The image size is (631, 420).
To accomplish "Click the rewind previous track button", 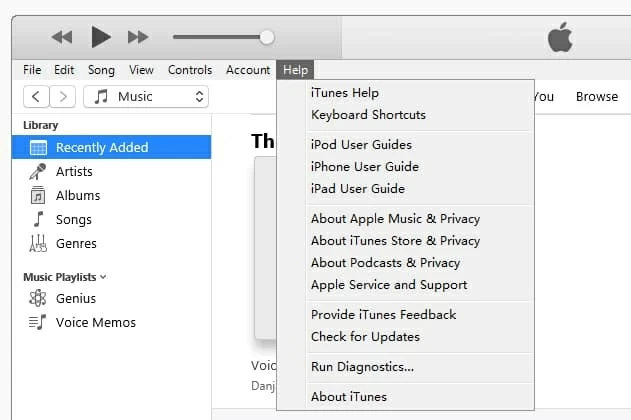I will click(62, 37).
